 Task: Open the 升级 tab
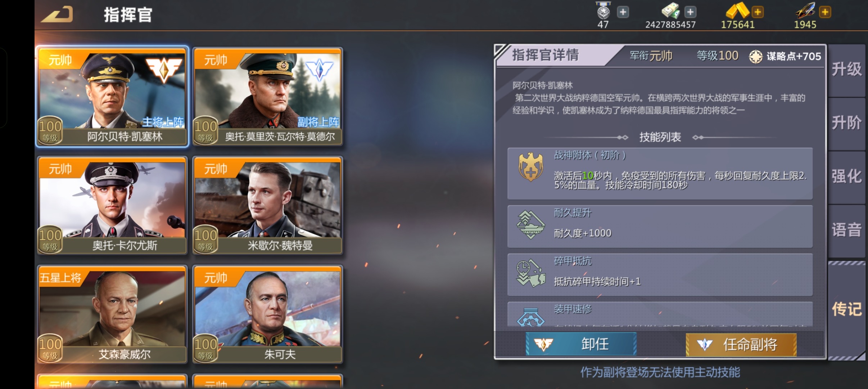[846, 70]
